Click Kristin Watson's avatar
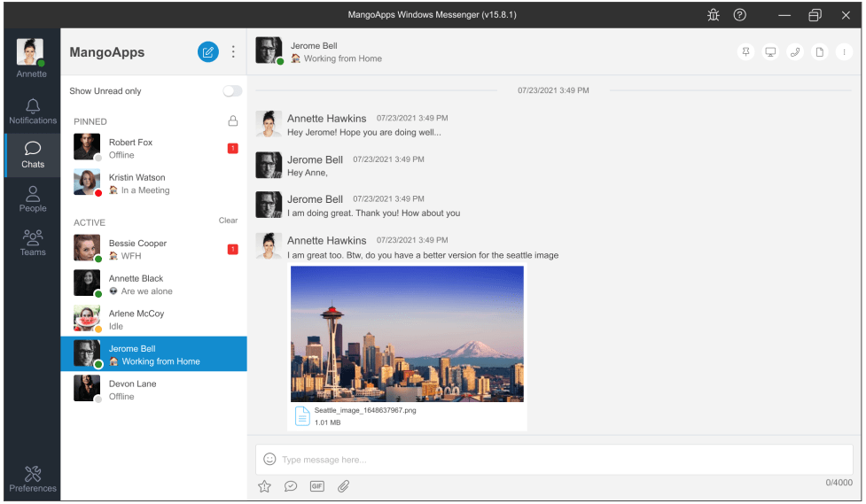Image resolution: width=866 pixels, height=504 pixels. (87, 182)
